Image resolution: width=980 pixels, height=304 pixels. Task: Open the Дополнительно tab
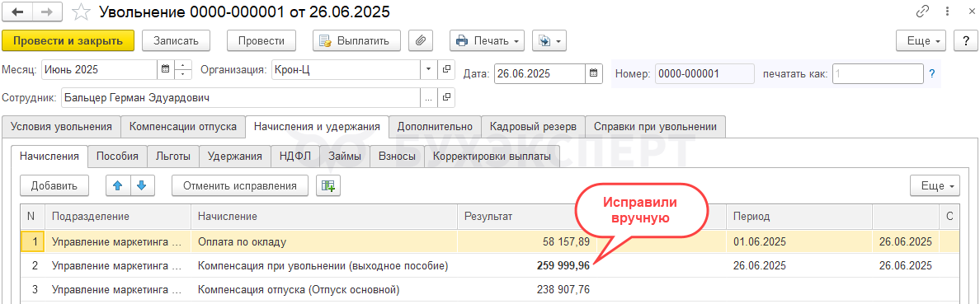[x=435, y=127]
